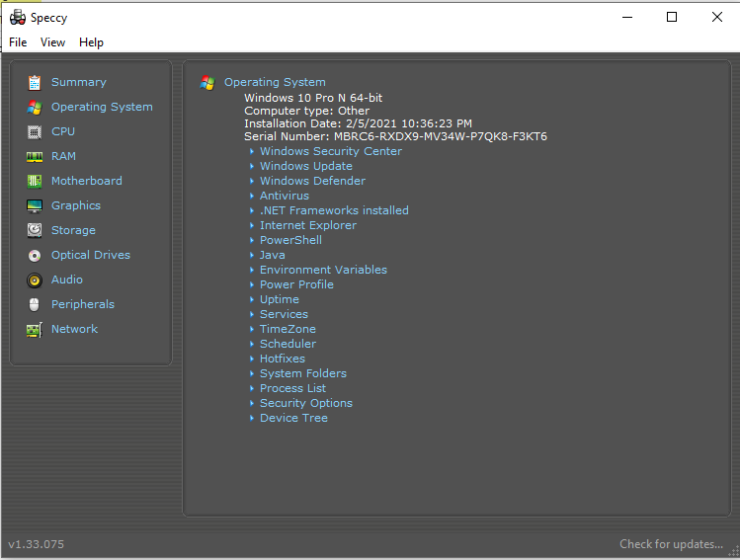Expand the PowerShell arrow
Screen dimensions: 740x560
pos(252,240)
